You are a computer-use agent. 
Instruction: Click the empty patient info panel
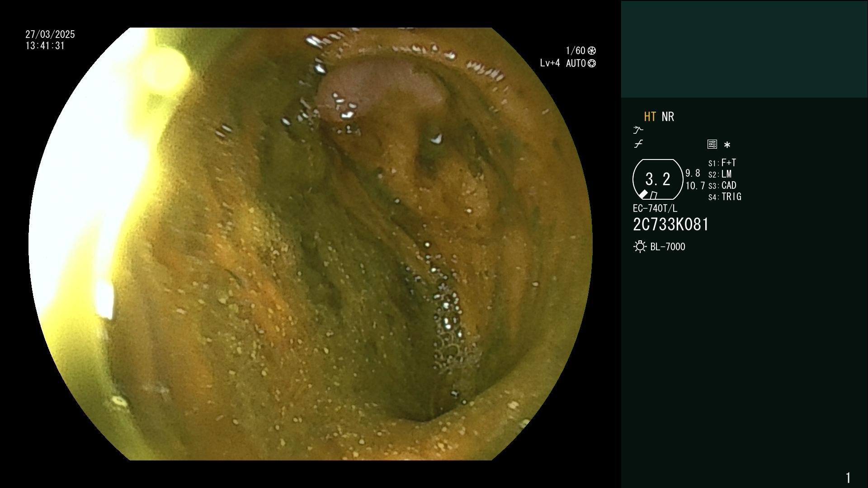[x=744, y=49]
